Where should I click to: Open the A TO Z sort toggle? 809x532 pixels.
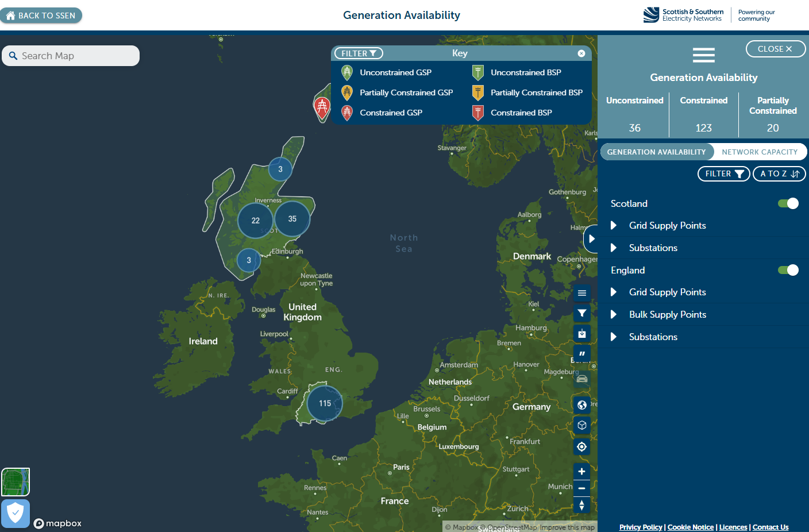[779, 174]
